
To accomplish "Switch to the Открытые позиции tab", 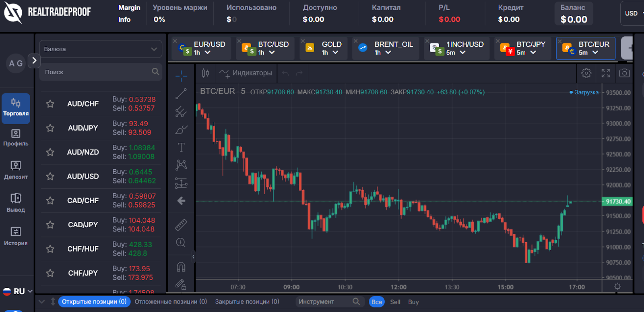I will (x=94, y=302).
